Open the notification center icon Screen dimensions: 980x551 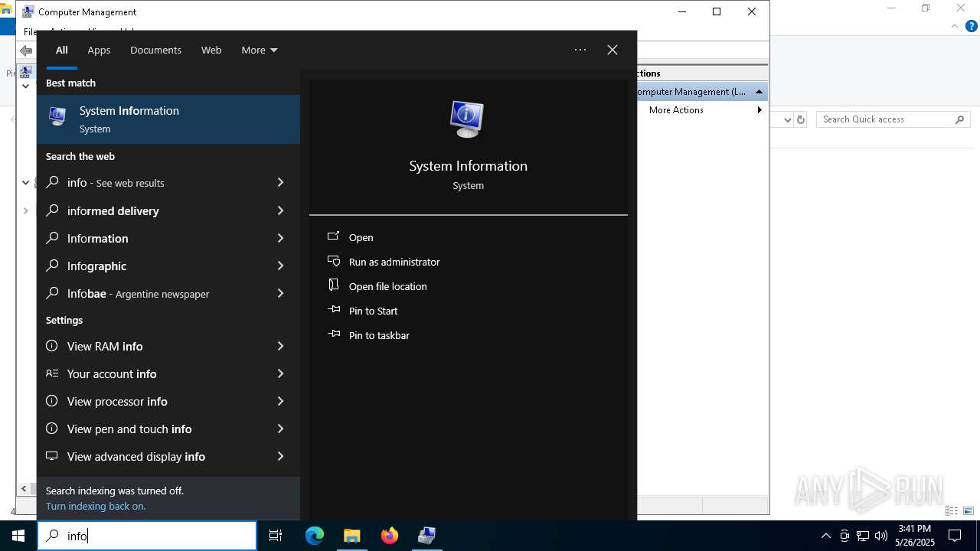point(955,536)
